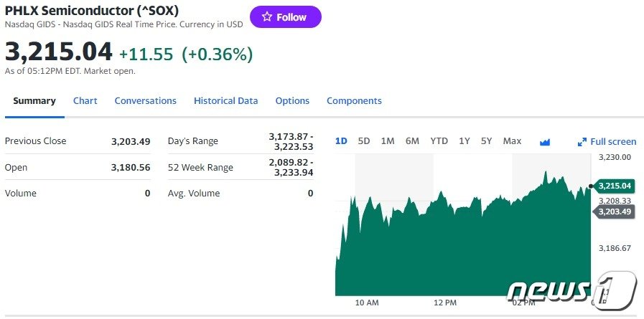The width and height of the screenshot is (644, 319).
Task: Choose the 6M chart range
Action: tap(412, 141)
